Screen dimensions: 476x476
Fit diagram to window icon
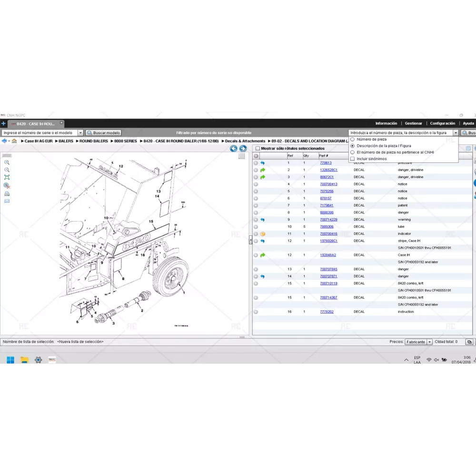pos(7,178)
